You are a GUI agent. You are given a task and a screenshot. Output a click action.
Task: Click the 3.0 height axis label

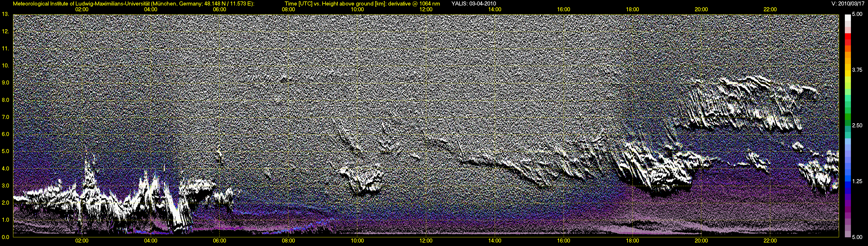(5, 186)
